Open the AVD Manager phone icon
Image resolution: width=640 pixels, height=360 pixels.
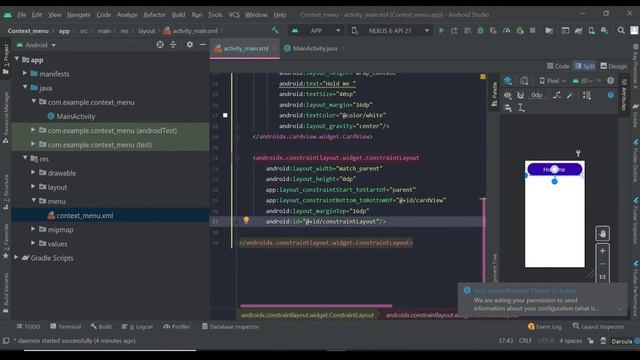591,31
